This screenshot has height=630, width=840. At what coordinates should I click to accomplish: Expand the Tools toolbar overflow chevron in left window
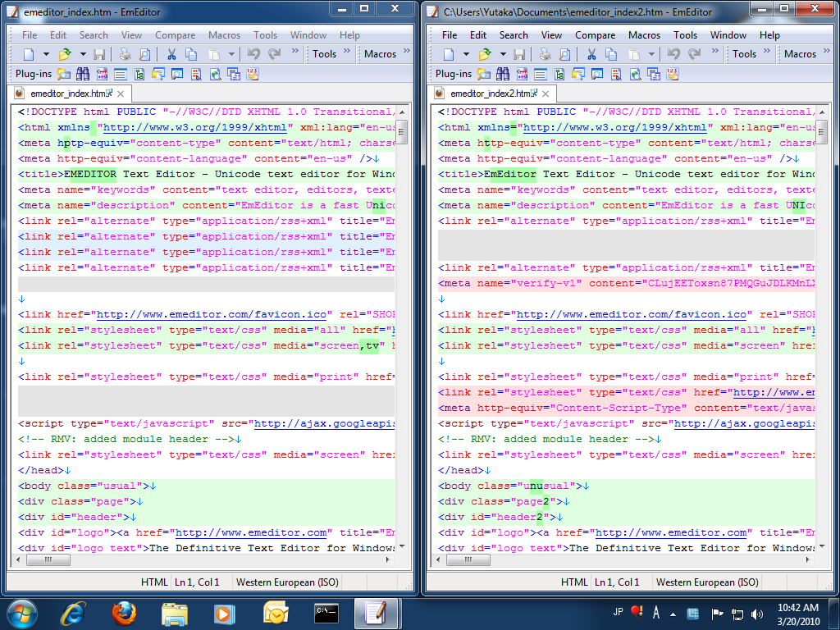click(347, 51)
